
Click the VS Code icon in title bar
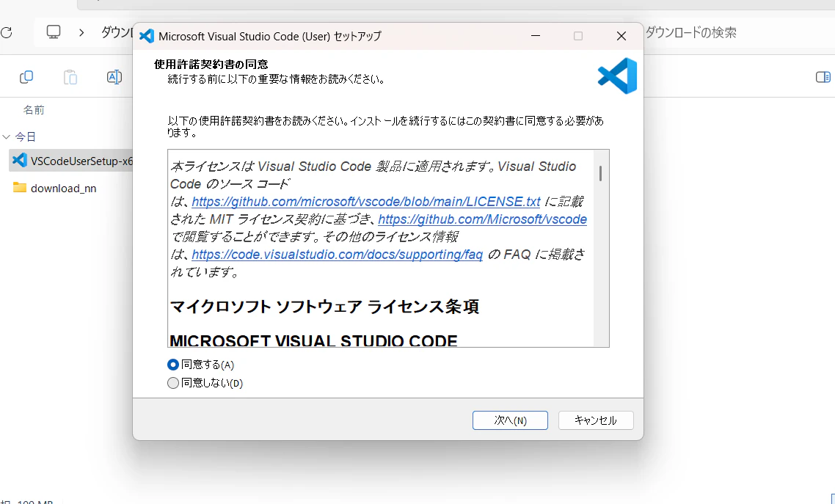tap(147, 36)
